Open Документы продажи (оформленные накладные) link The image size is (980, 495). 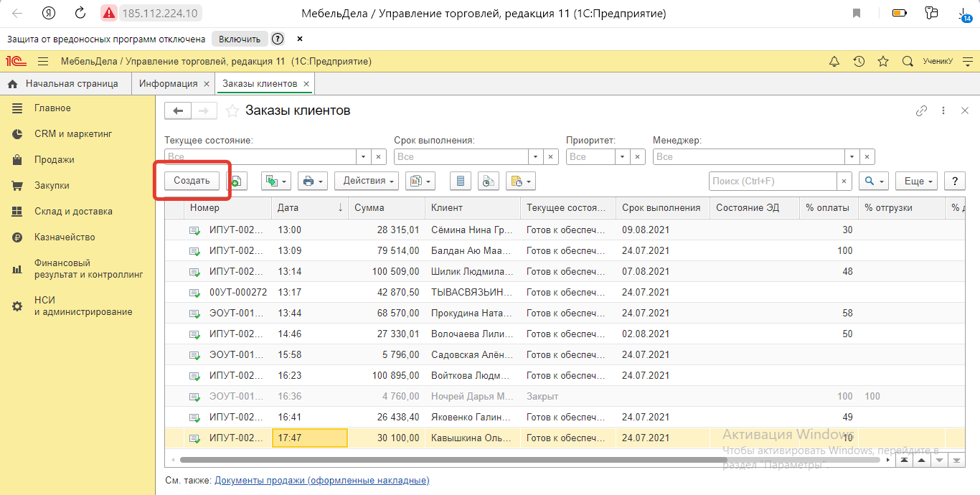tap(321, 481)
